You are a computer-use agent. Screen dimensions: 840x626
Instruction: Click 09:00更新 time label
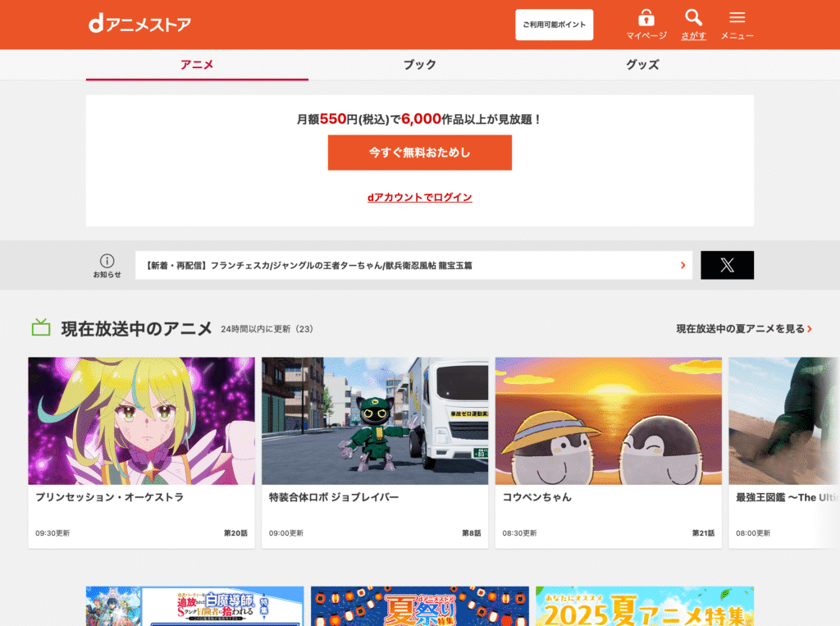pyautogui.click(x=286, y=533)
